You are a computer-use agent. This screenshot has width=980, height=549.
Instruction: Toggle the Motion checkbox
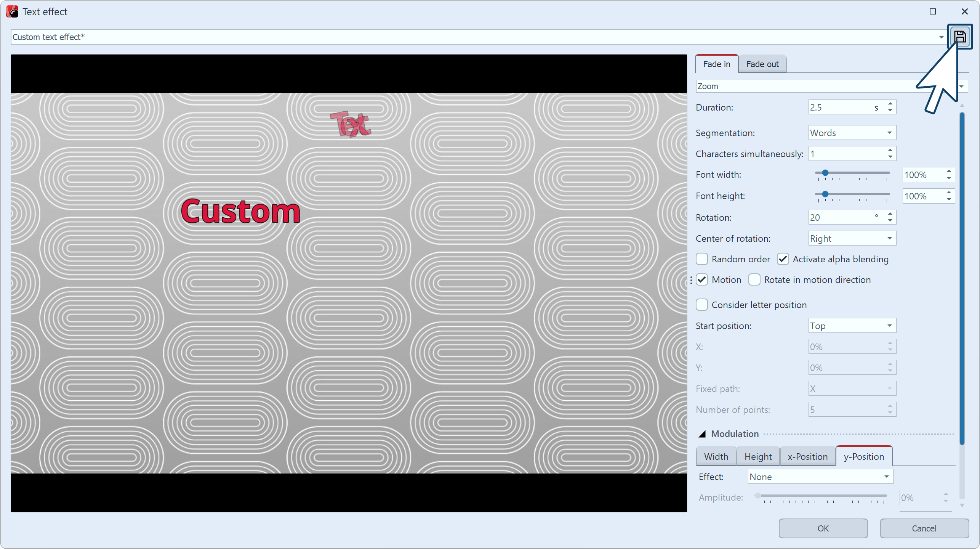click(703, 279)
